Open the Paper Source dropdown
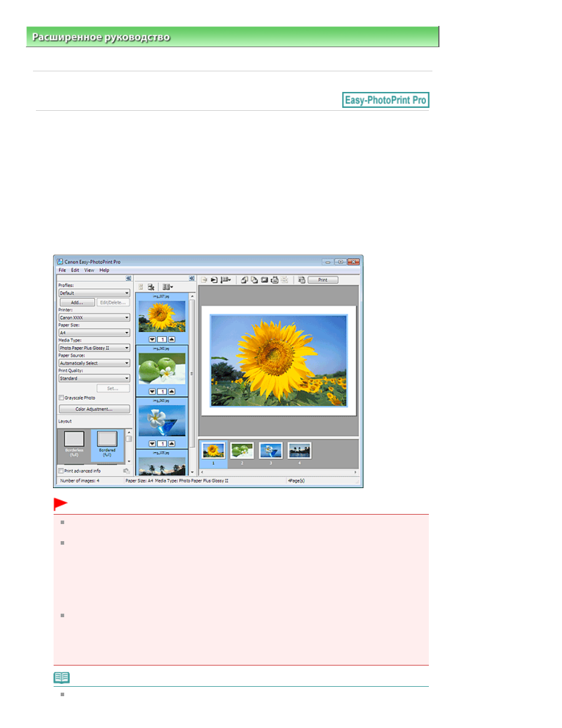The image size is (562, 728). coord(94,364)
